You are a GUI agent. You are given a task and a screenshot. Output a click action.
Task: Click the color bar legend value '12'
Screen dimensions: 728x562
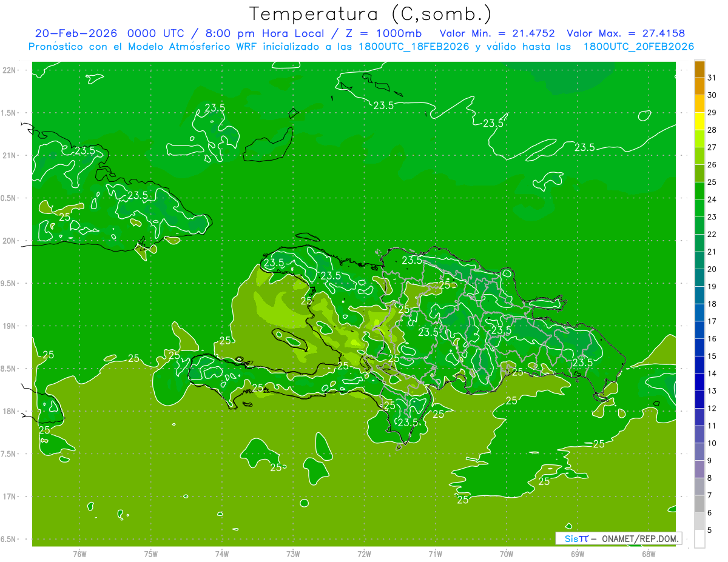click(712, 408)
